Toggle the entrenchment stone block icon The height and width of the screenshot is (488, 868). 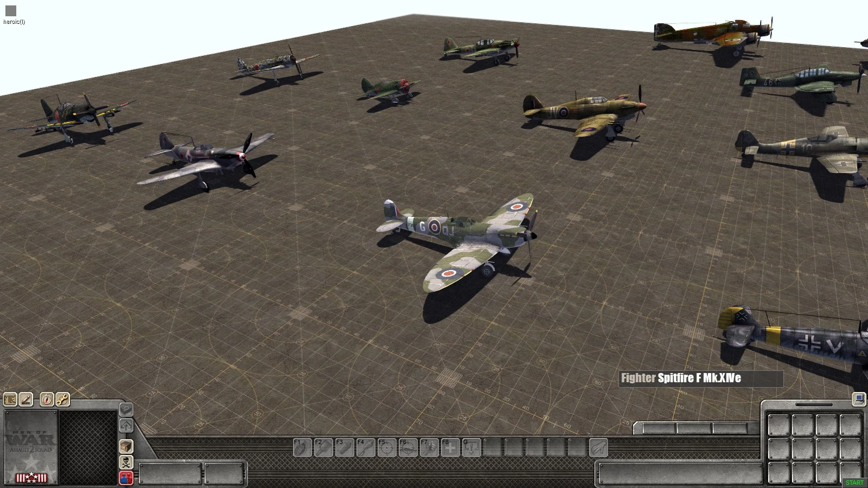(x=126, y=410)
